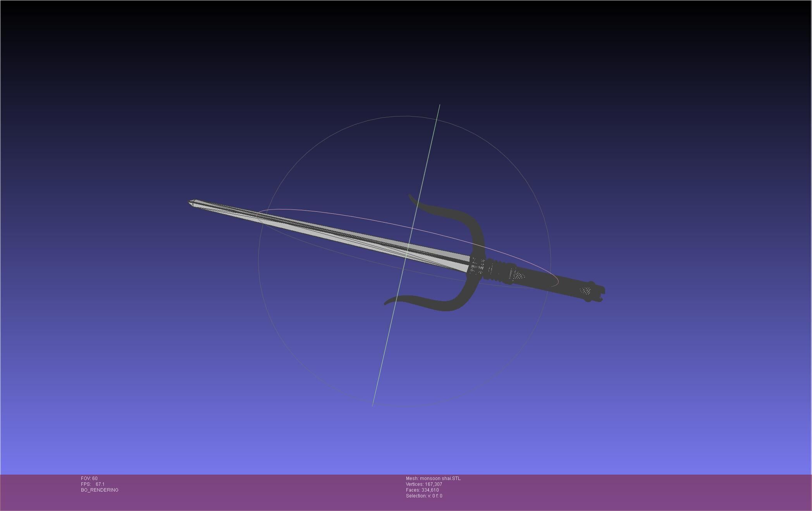Image resolution: width=812 pixels, height=511 pixels.
Task: Click the FPS: 67.1 readout
Action: 93,484
